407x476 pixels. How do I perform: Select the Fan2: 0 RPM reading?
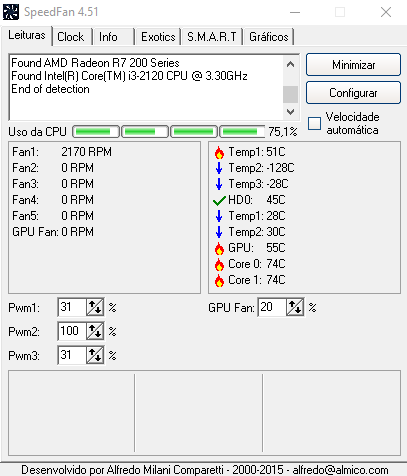pyautogui.click(x=53, y=168)
